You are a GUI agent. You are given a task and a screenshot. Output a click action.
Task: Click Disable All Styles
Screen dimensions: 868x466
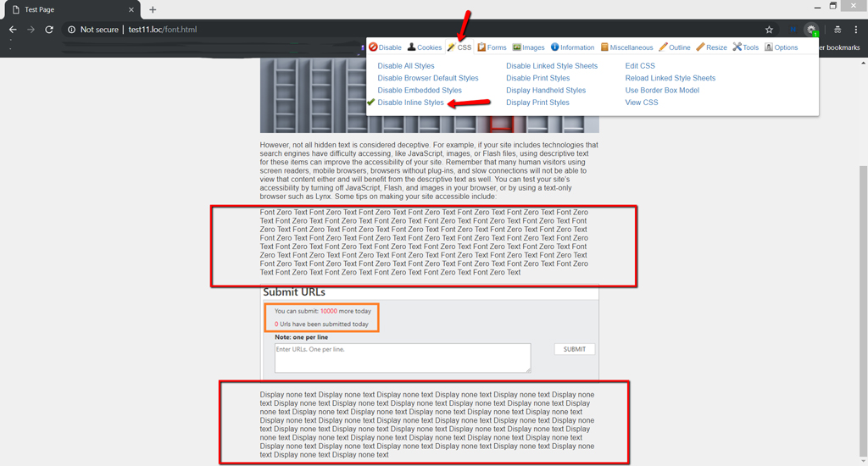[x=406, y=66]
